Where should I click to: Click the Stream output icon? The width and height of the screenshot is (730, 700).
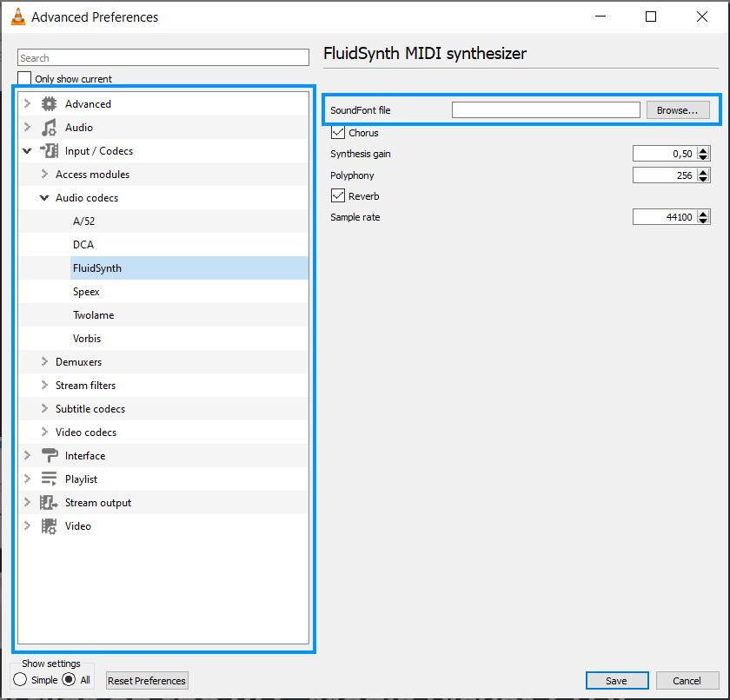[49, 502]
